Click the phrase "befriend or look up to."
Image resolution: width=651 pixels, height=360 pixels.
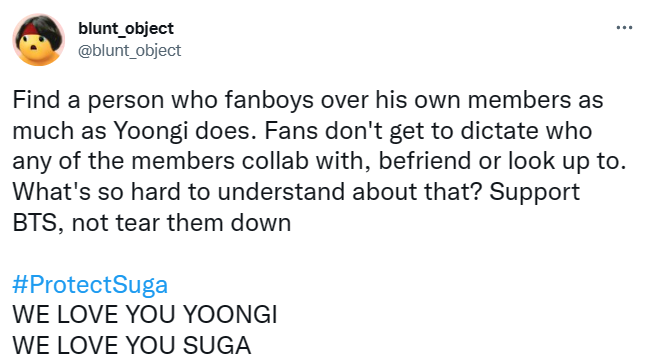[502, 161]
